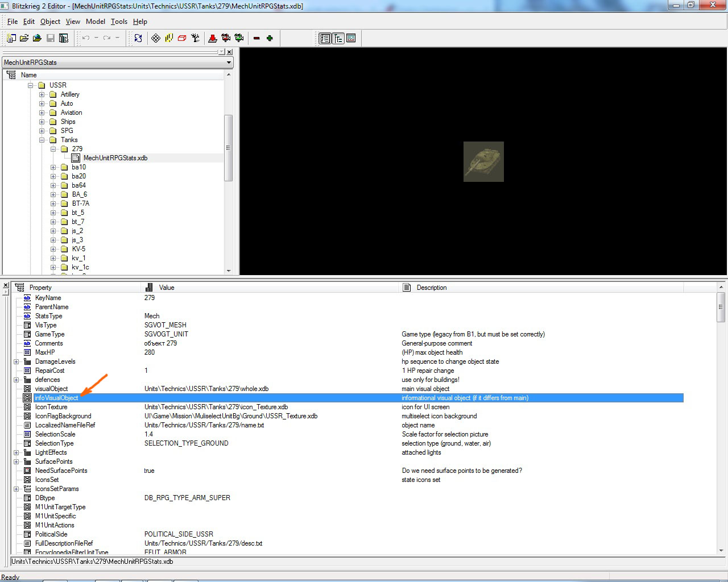Expand the Artillery folder
Image resolution: width=728 pixels, height=582 pixels.
[x=42, y=94]
